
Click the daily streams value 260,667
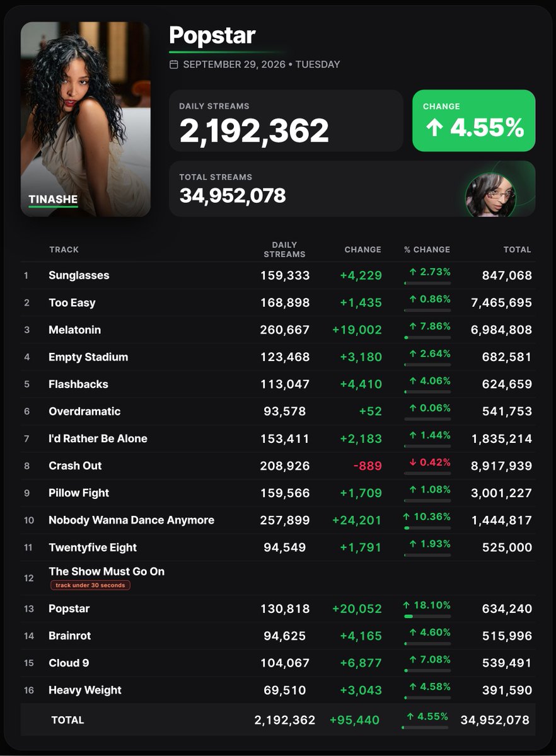(285, 329)
